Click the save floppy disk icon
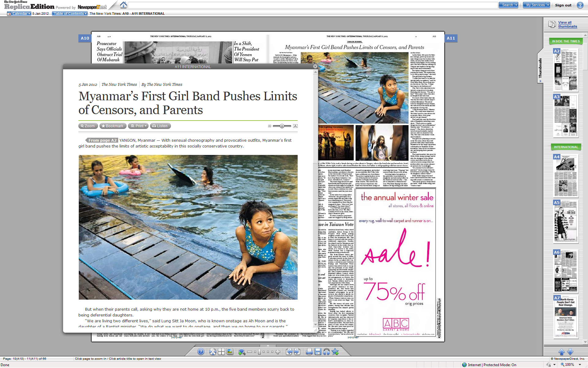 tap(318, 352)
